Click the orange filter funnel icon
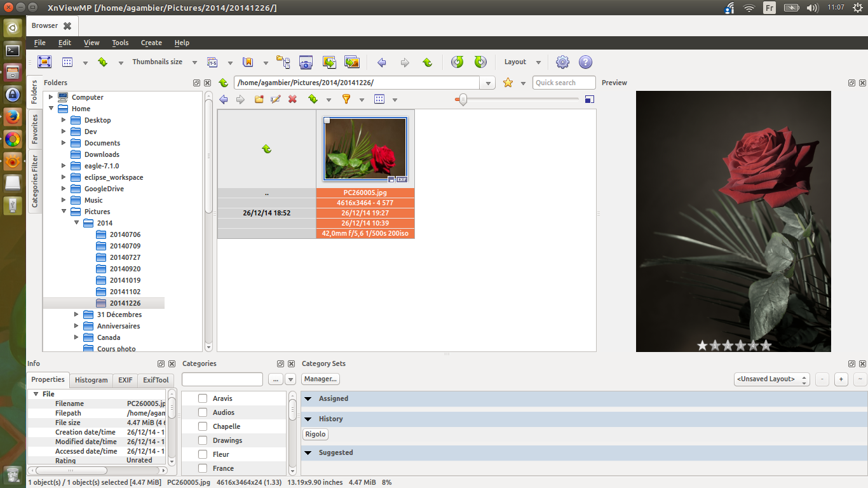Image resolution: width=868 pixels, height=488 pixels. [346, 100]
